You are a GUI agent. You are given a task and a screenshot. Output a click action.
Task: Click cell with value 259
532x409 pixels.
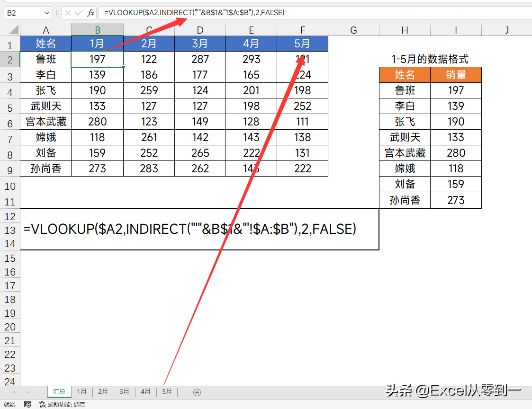[x=149, y=90]
